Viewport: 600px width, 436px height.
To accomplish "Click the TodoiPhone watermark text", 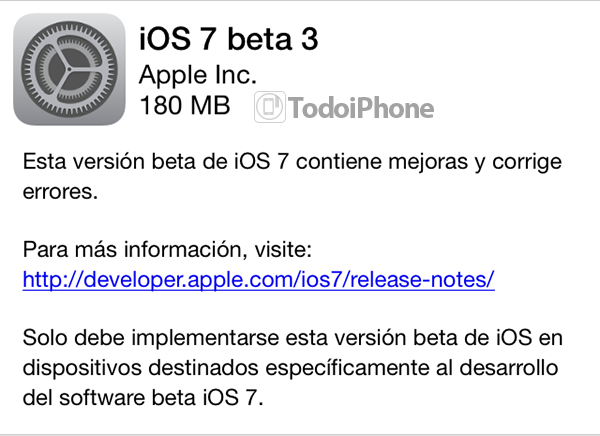I will (361, 108).
